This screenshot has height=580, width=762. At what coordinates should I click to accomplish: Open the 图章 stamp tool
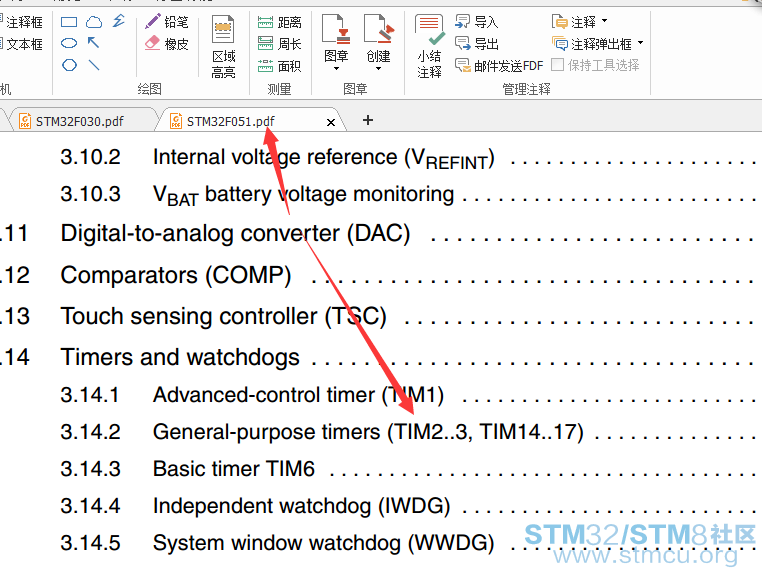pos(336,39)
